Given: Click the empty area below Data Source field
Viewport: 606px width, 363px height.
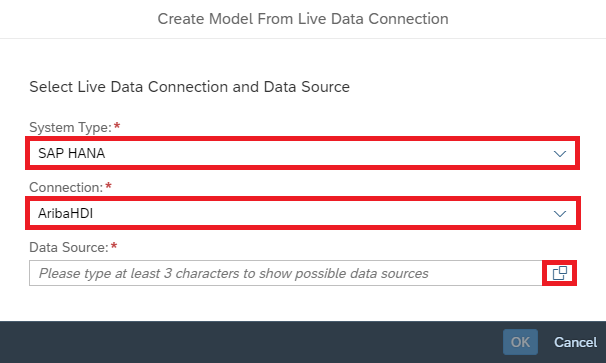Looking at the screenshot, I should tap(303, 303).
